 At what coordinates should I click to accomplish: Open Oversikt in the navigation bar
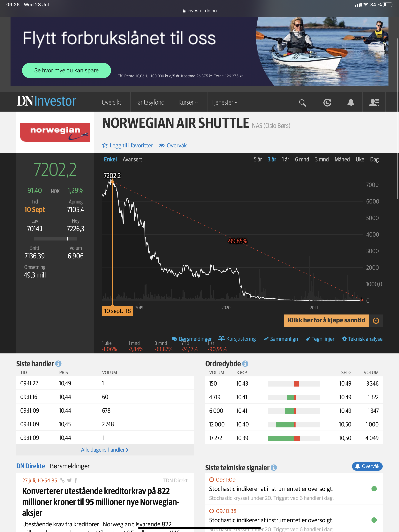tap(111, 102)
